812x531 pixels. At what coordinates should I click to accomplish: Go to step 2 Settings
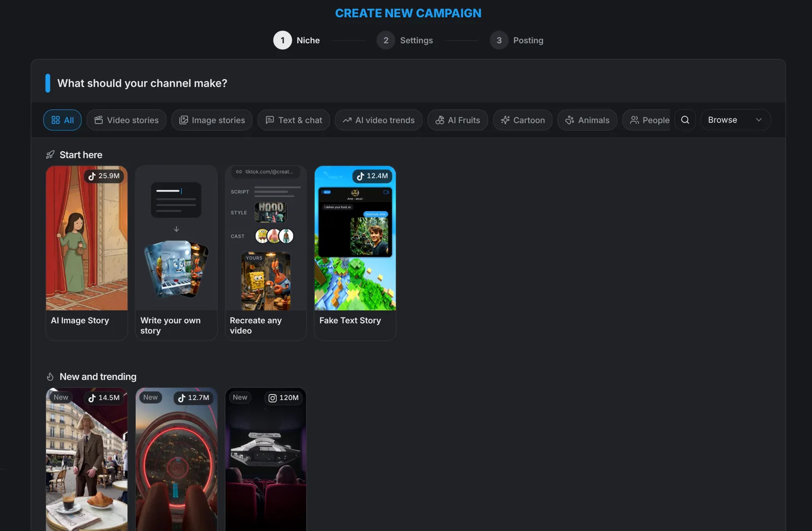pyautogui.click(x=405, y=40)
